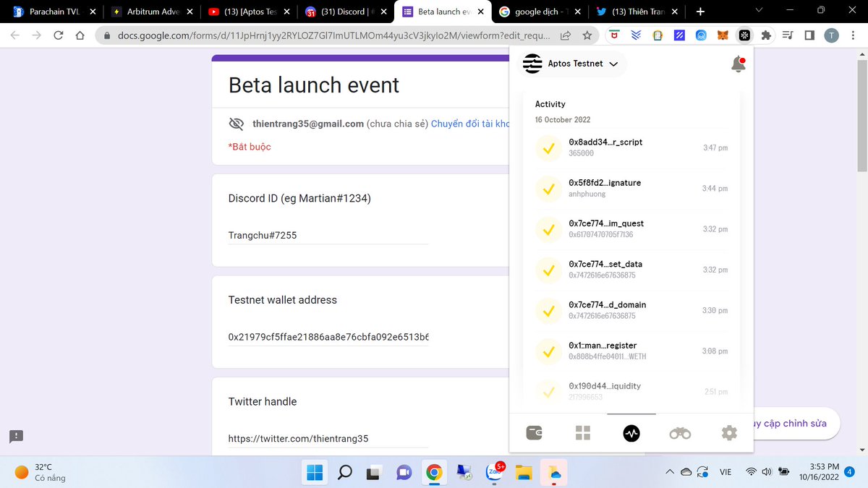Open the Chrome three-dot menu

coord(854,35)
